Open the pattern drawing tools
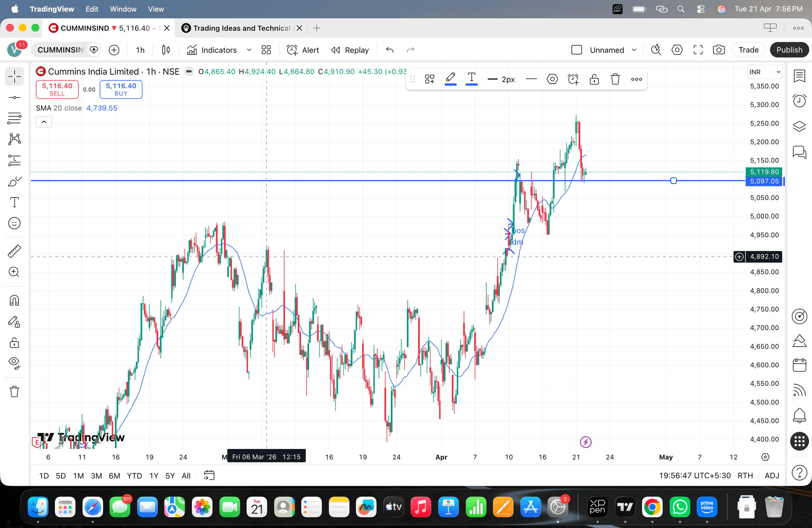This screenshot has width=812, height=528. [14, 139]
